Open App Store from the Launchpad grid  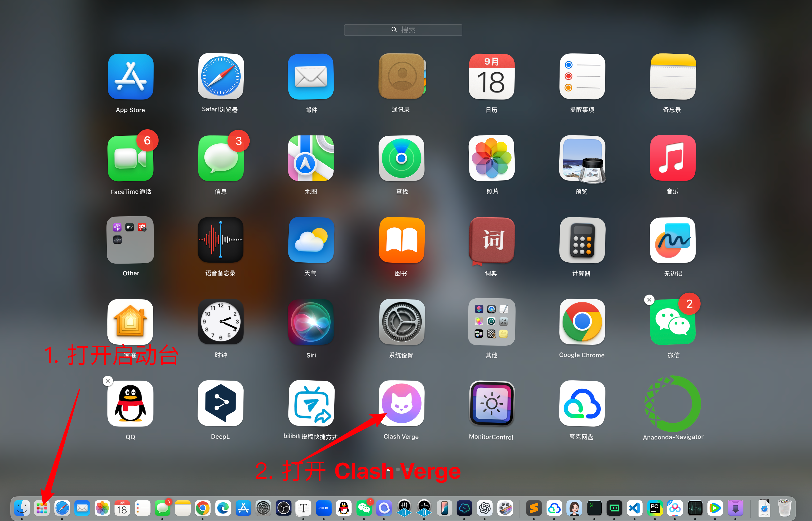[130, 77]
